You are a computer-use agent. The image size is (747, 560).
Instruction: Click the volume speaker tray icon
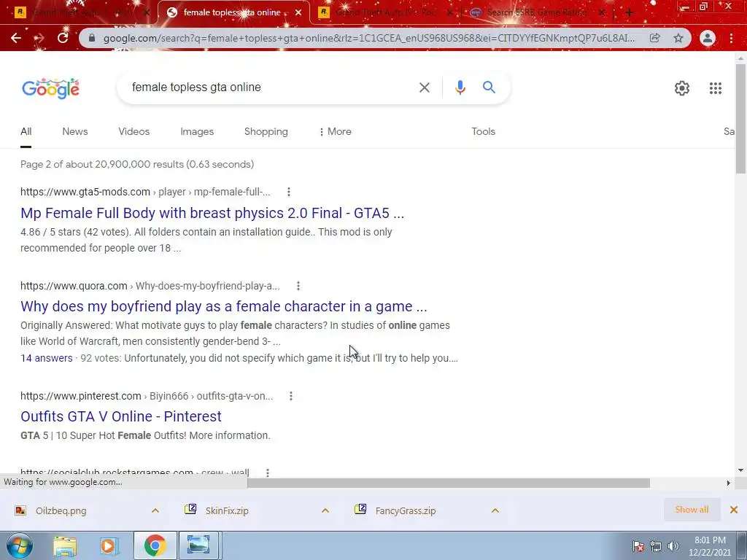(673, 546)
